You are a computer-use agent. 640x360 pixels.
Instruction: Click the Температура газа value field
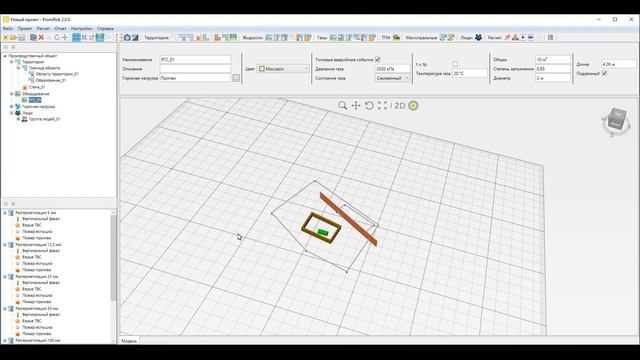pyautogui.click(x=470, y=73)
